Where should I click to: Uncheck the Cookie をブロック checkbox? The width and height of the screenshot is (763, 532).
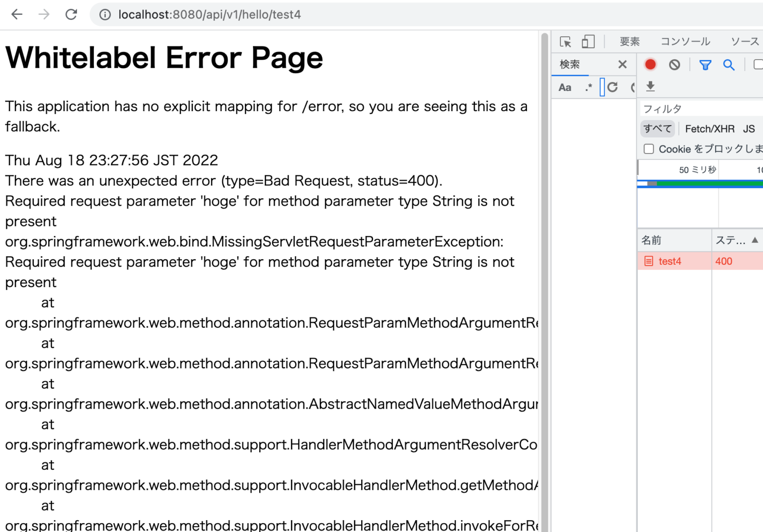pyautogui.click(x=649, y=149)
